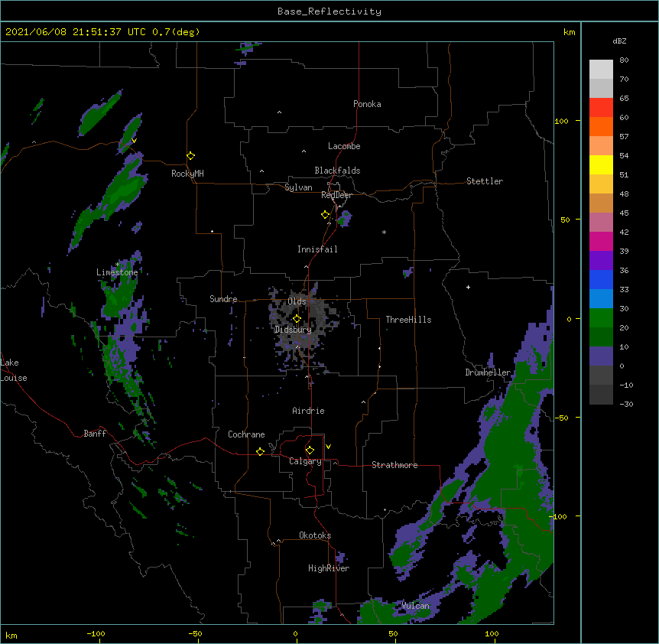The width and height of the screenshot is (659, 644).
Task: Click the Sundre label
Action: [223, 299]
